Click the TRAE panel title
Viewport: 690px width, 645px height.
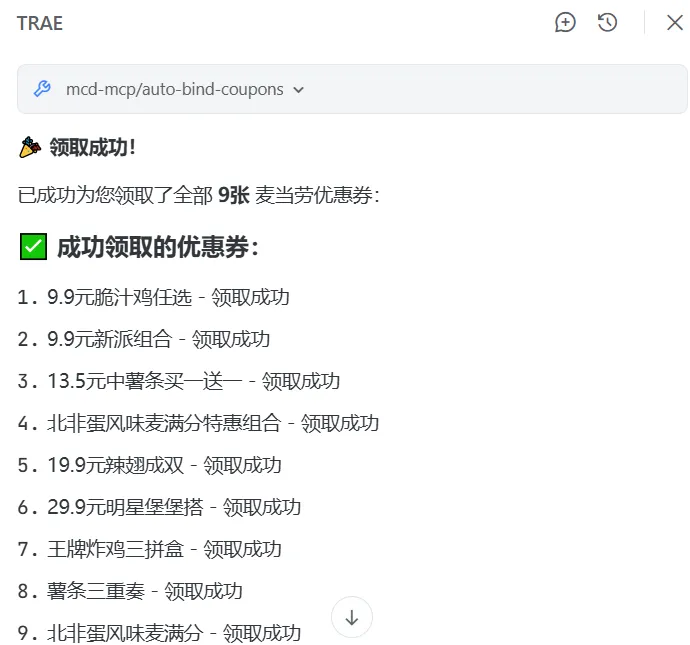click(40, 23)
